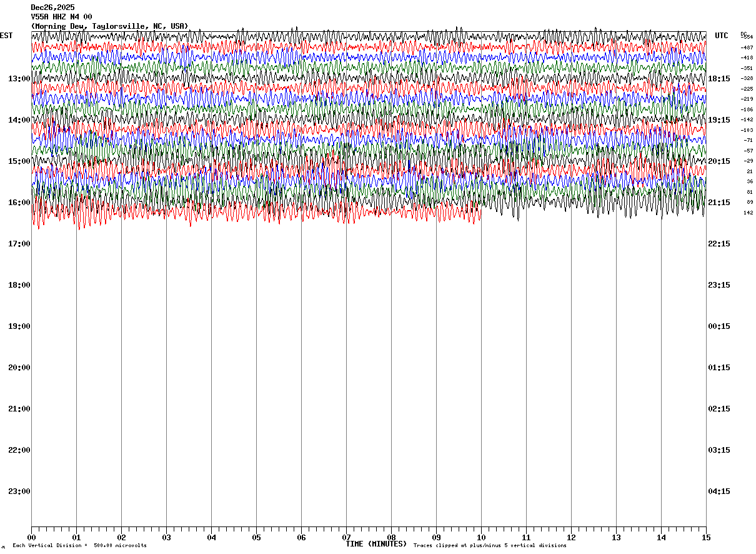Viewport: 756px width, 554px height.
Task: Select station code text V55A HHZ N4 00
Action: point(61,17)
